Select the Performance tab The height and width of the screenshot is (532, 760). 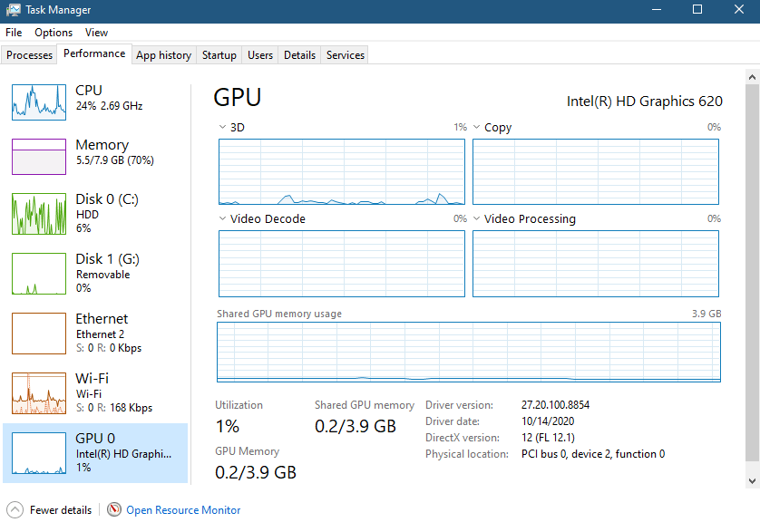[94, 53]
